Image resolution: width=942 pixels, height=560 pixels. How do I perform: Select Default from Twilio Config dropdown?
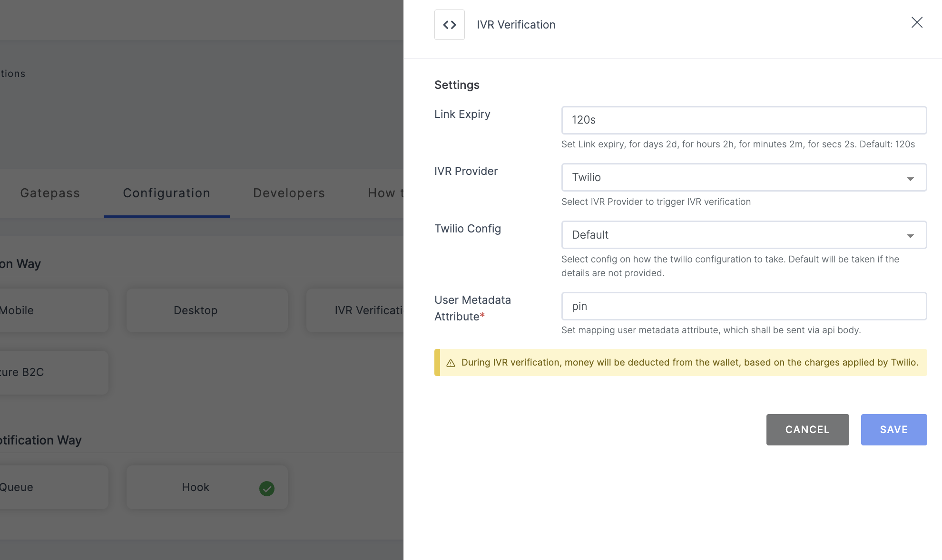[x=744, y=235]
